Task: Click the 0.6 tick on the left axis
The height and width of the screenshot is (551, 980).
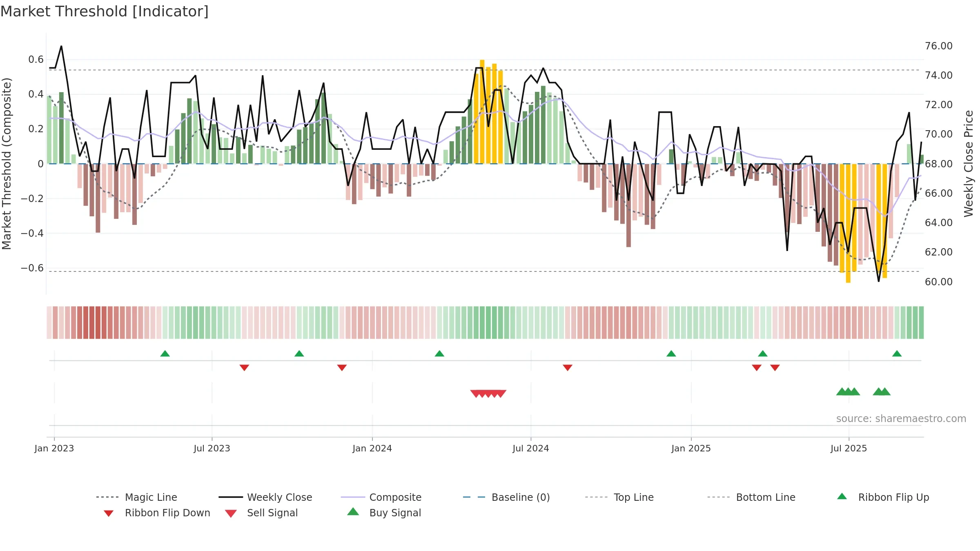Action: (x=36, y=60)
